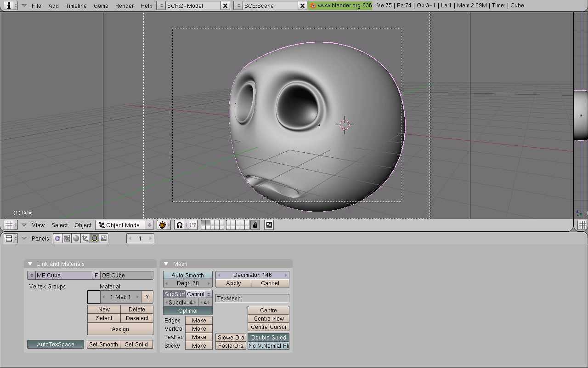The height and width of the screenshot is (368, 588).
Task: Lock layers to scene with the padlock icon
Action: (x=255, y=225)
